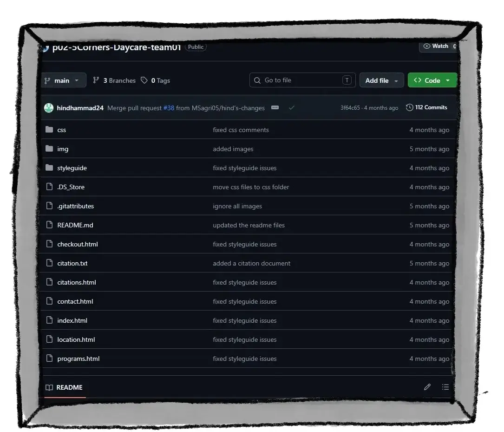
Task: Click the file icon beside location.html
Action: coord(49,339)
